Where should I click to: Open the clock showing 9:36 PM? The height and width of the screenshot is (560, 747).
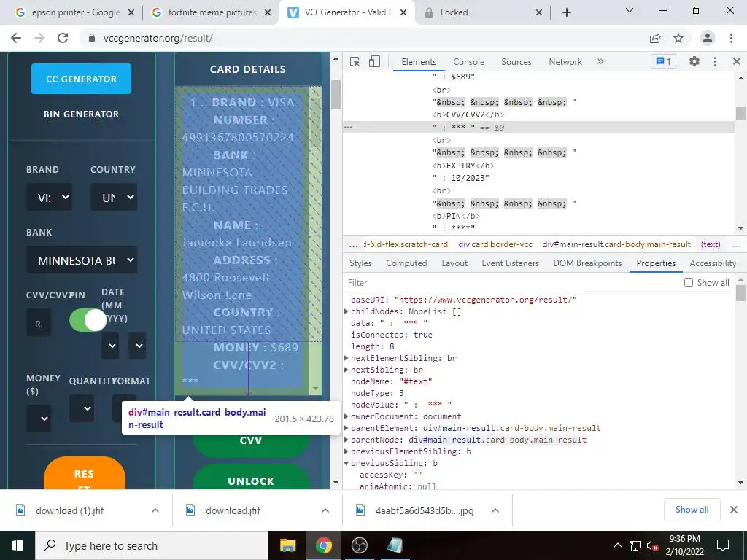click(684, 545)
